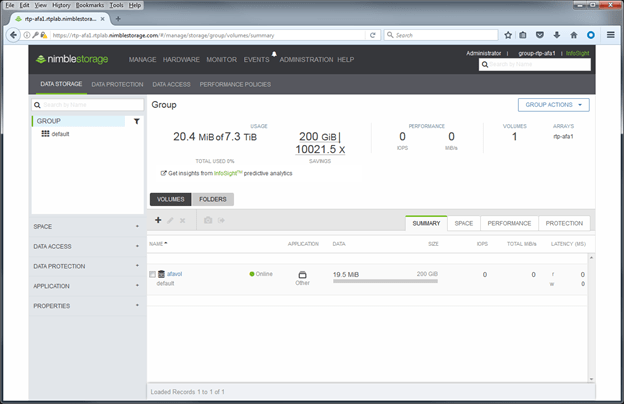This screenshot has height=404, width=624.
Task: Select GROUP in the left tree
Action: click(x=78, y=121)
